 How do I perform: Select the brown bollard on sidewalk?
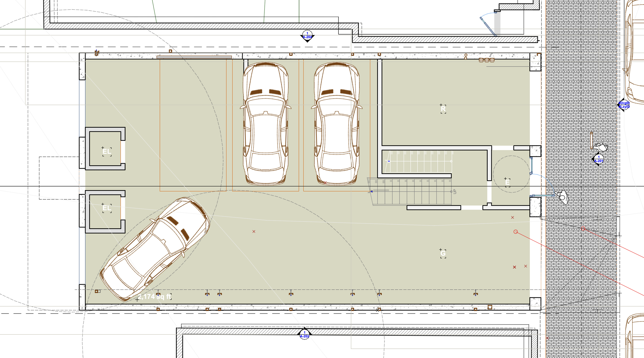pos(591,141)
